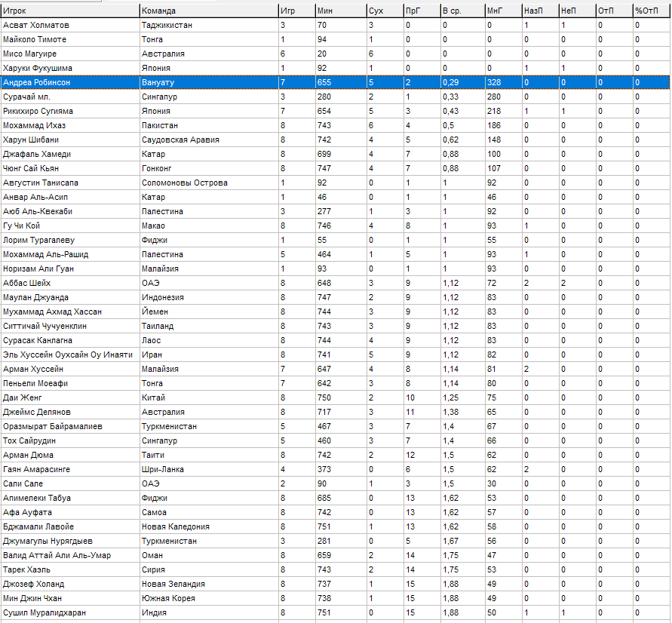Image resolution: width=672 pixels, height=623 pixels.
Task: Click the %ОтП column header
Action: pyautogui.click(x=650, y=11)
